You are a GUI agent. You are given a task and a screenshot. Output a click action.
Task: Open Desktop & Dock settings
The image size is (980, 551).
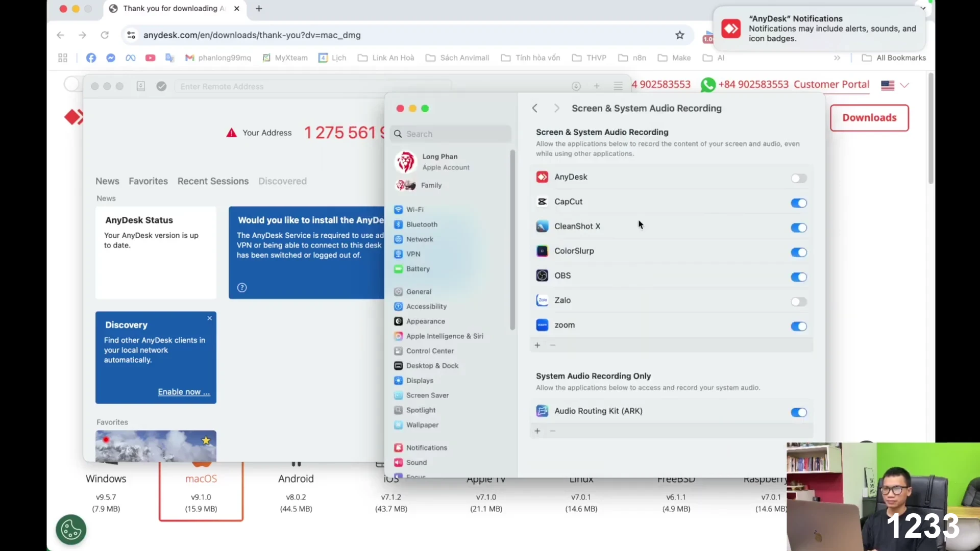426,366
